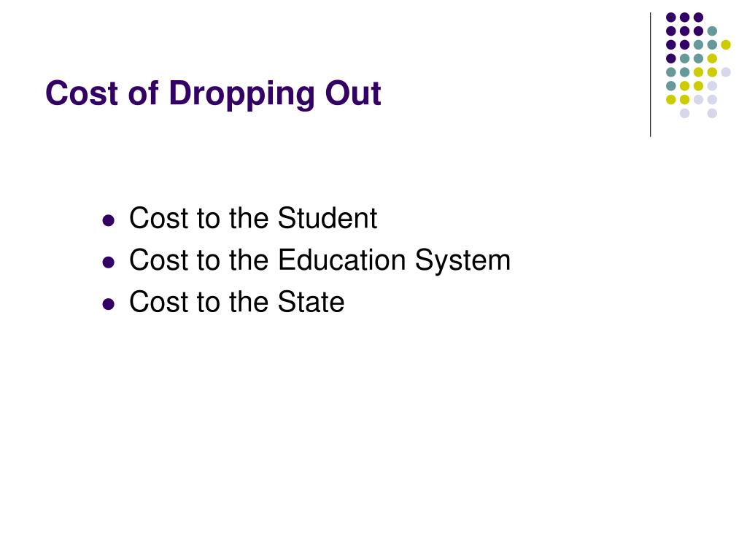
Task: Click the word 'Dropping' in the title
Action: click(x=242, y=94)
